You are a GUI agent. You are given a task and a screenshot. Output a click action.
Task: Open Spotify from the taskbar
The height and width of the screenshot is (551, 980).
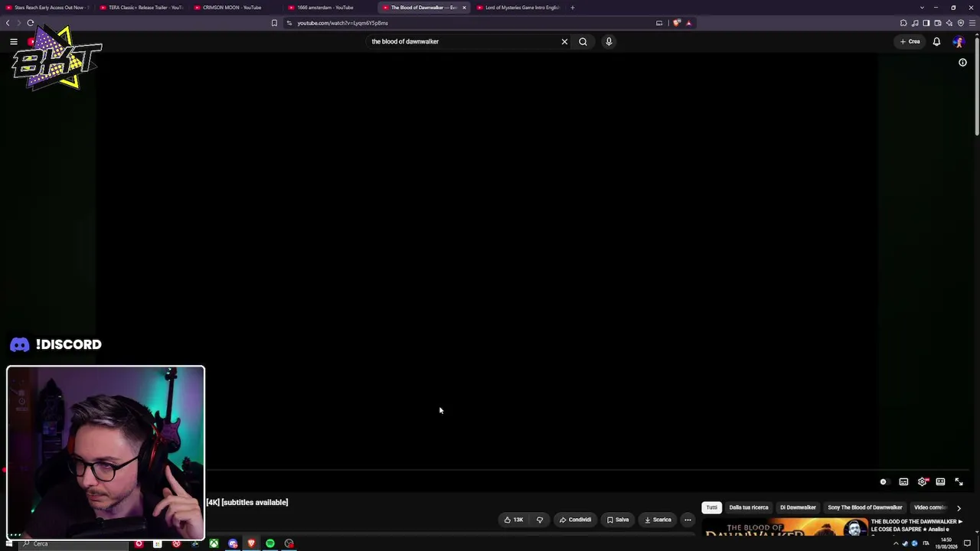[x=270, y=543]
